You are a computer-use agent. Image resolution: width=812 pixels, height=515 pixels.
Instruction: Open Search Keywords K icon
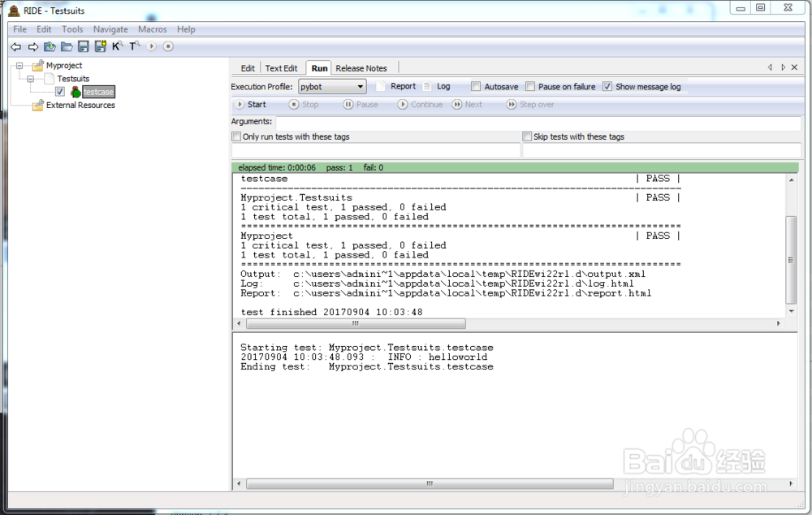pos(118,46)
